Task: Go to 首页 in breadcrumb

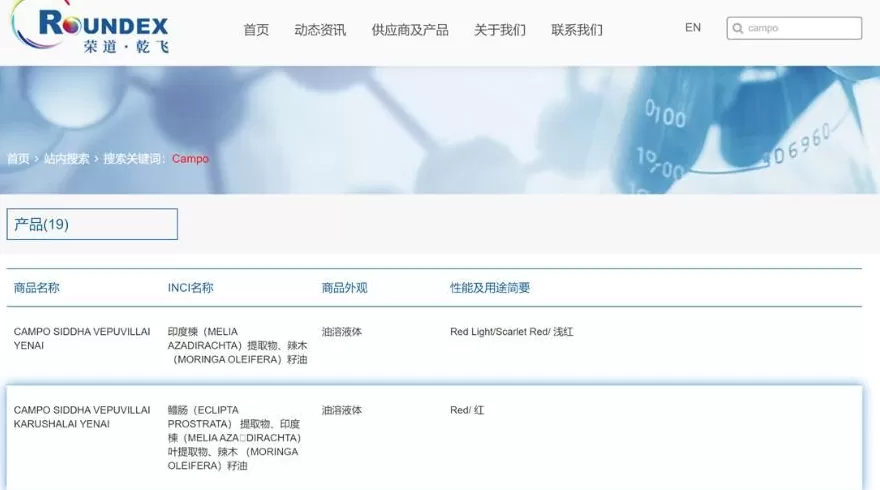Action: click(x=18, y=159)
